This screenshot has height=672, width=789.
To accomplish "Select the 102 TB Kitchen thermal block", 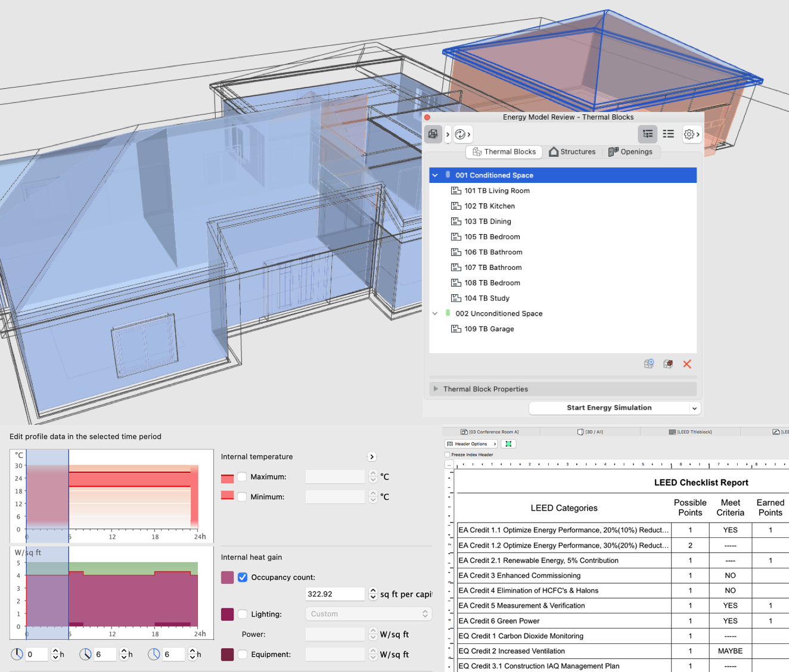I will tap(563, 206).
